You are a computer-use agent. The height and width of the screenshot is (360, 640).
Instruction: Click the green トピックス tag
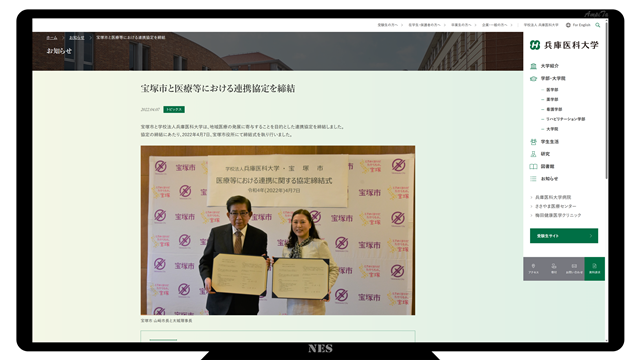[174, 109]
